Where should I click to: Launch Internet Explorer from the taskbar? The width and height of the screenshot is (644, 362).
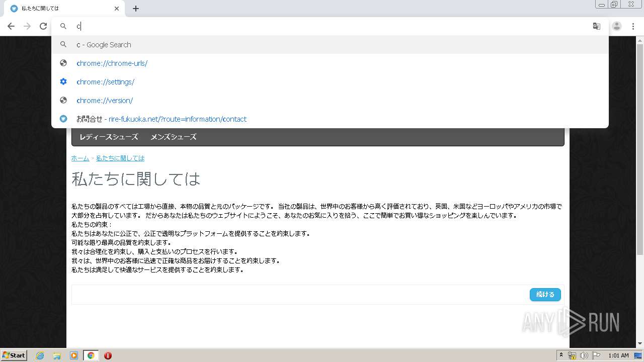40,355
